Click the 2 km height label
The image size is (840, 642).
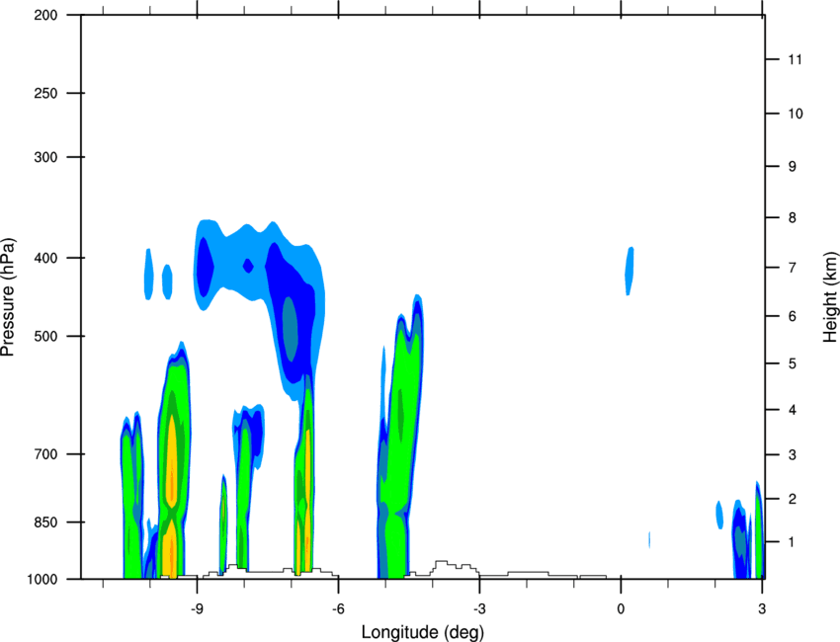pyautogui.click(x=793, y=499)
